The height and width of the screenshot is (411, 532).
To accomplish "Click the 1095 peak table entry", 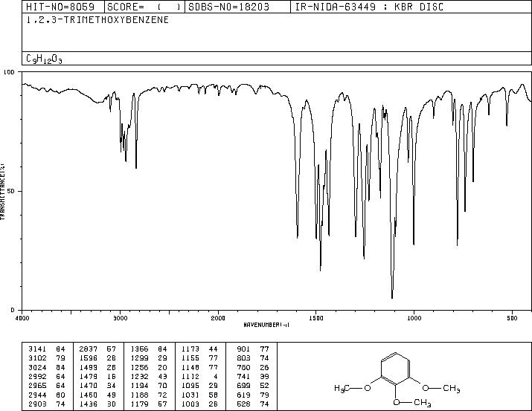I will click(x=200, y=386).
